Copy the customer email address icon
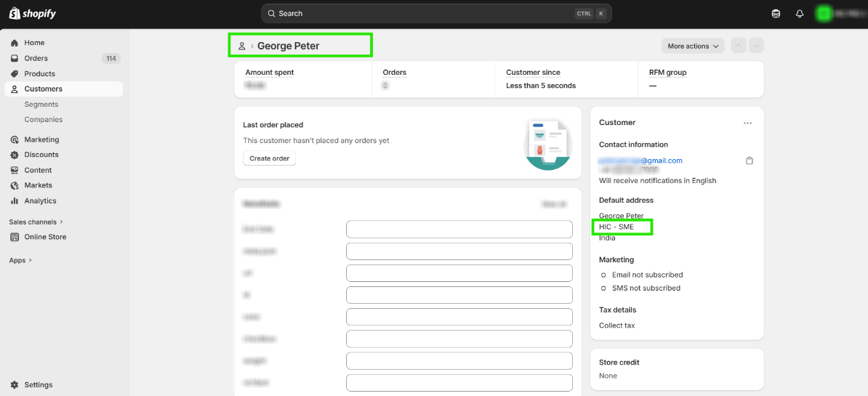 (x=750, y=161)
